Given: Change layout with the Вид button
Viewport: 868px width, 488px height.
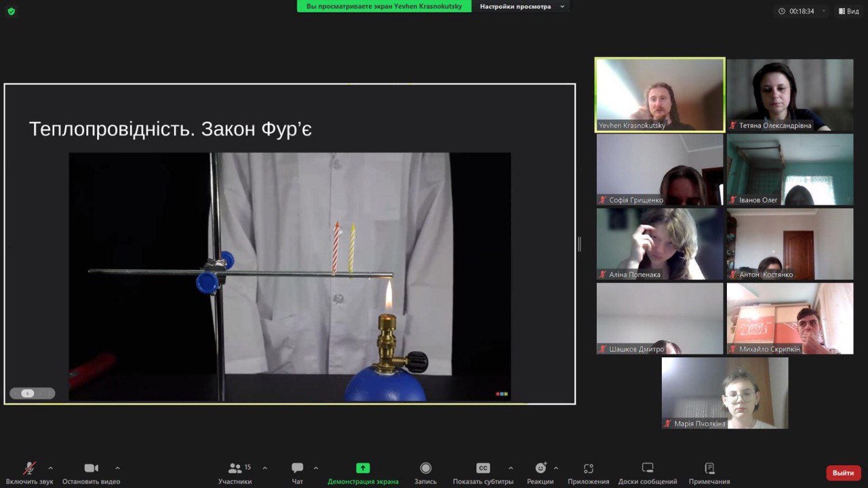Looking at the screenshot, I should [849, 11].
